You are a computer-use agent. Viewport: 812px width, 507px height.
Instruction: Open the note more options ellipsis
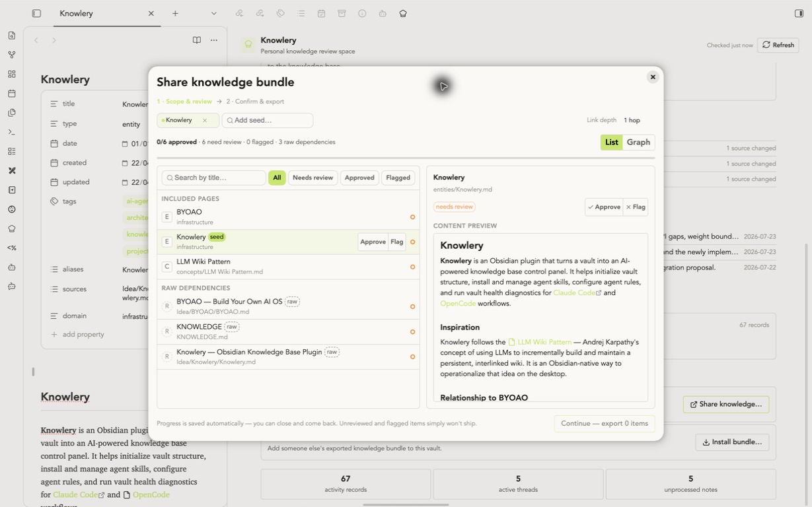coord(214,40)
